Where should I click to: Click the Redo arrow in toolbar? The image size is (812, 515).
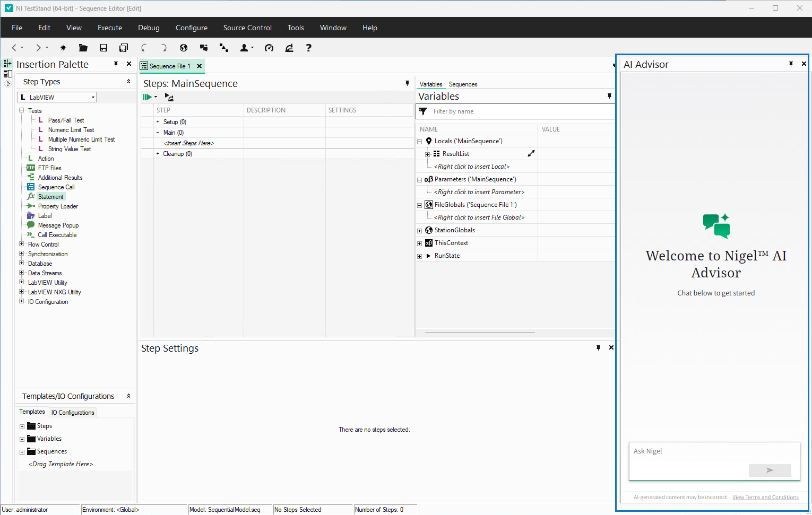(x=163, y=48)
